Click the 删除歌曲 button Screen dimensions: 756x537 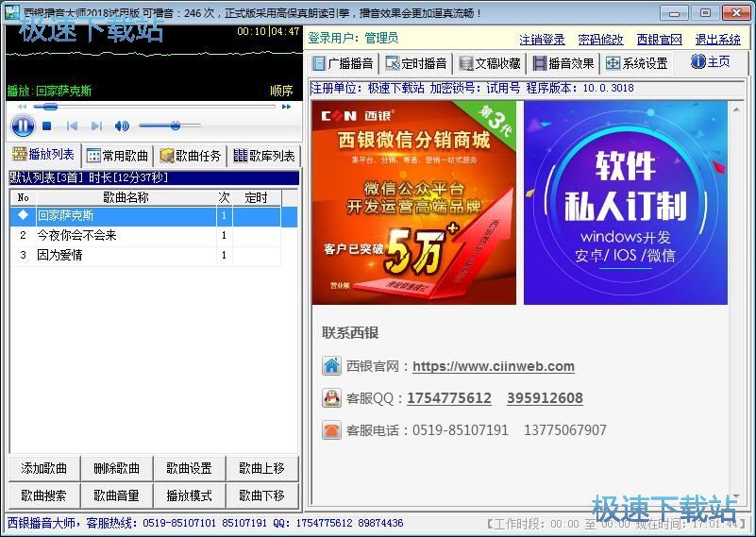(117, 468)
